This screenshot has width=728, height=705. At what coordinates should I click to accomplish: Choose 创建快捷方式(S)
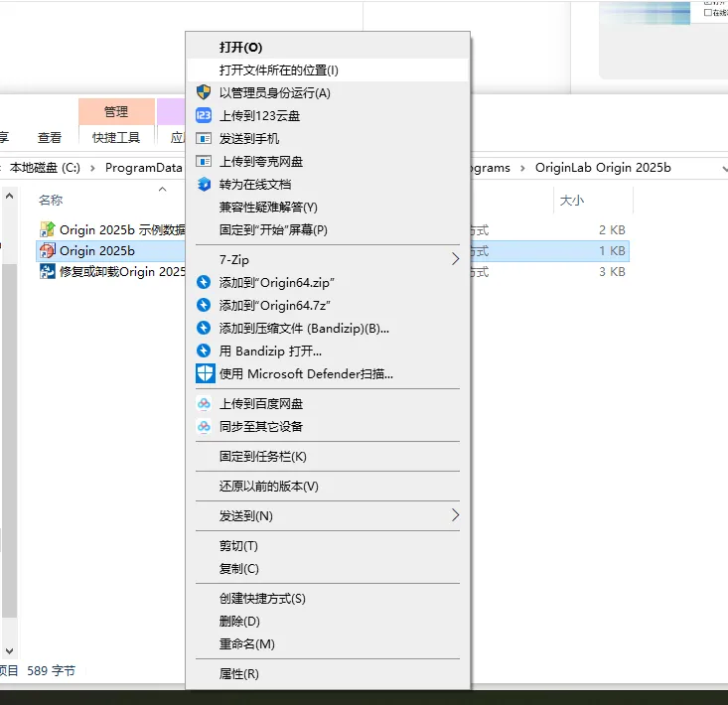point(328,598)
